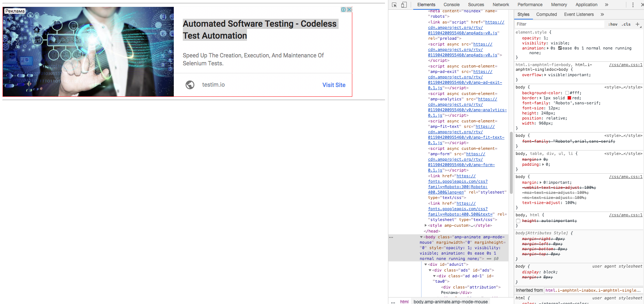
Task: Click the Filter styles input field
Action: coord(560,24)
